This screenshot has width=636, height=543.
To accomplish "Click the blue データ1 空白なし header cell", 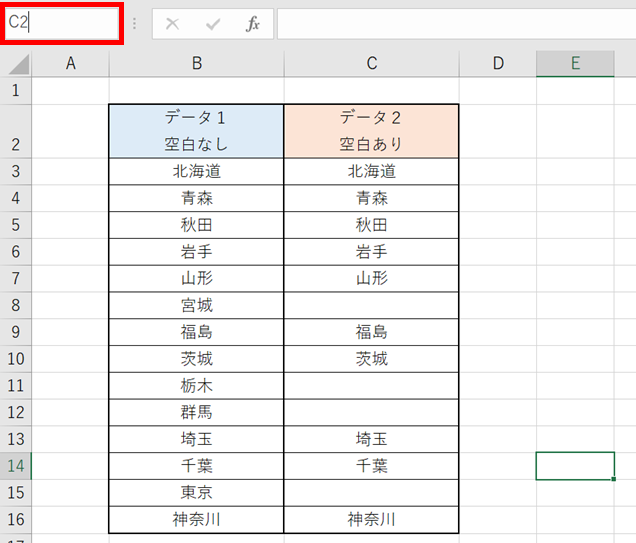I will (197, 131).
